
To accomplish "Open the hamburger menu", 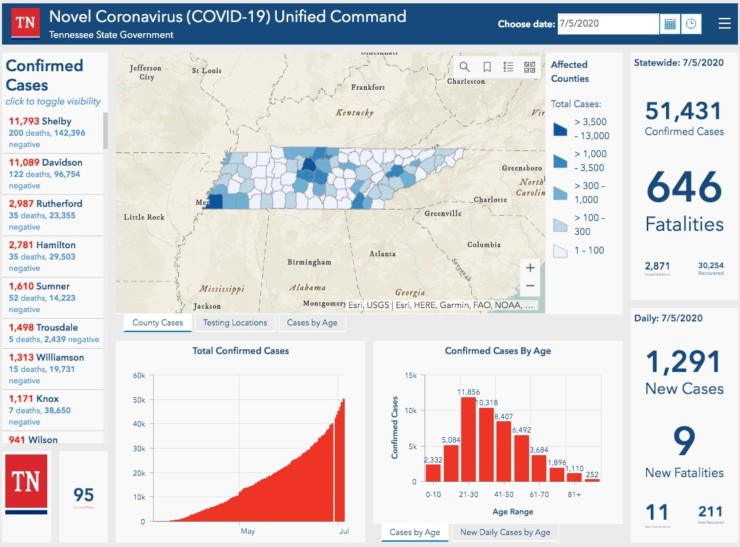I will (724, 24).
